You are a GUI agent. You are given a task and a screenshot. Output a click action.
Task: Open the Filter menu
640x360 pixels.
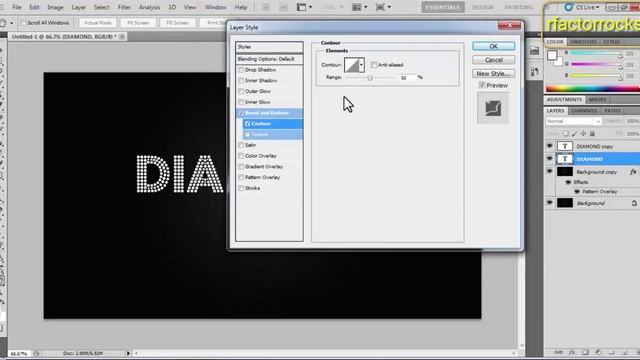124,7
